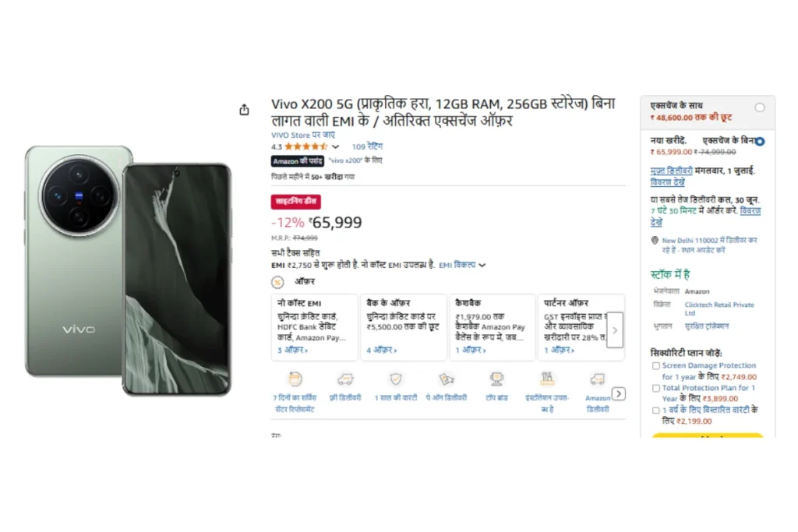798x532 pixels.
Task: Show more service icons with right arrow
Action: [x=619, y=393]
